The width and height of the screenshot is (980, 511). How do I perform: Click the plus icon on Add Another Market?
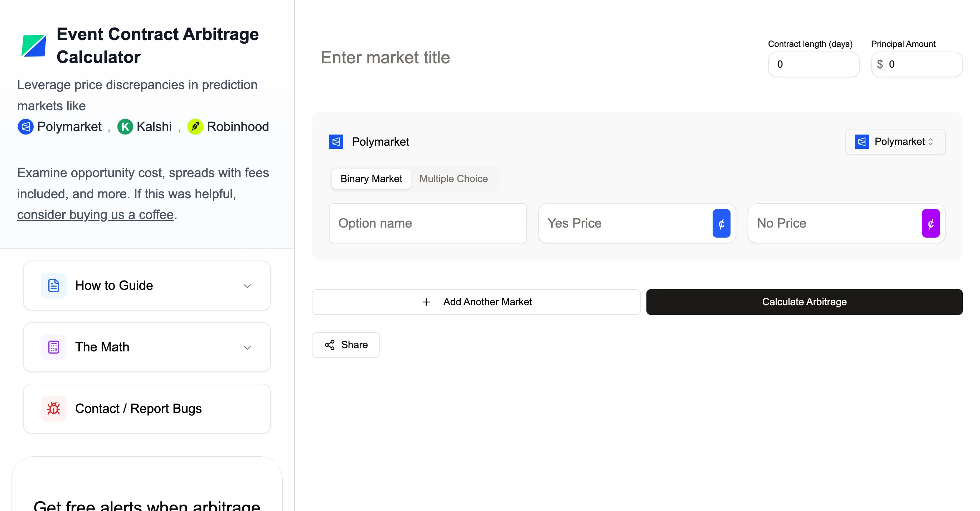click(x=426, y=302)
